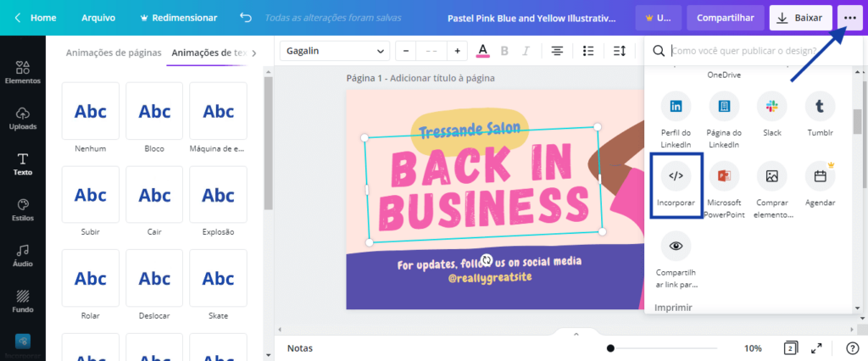
Task: Select the @reallygreatsite text on canvas
Action: [x=490, y=275]
